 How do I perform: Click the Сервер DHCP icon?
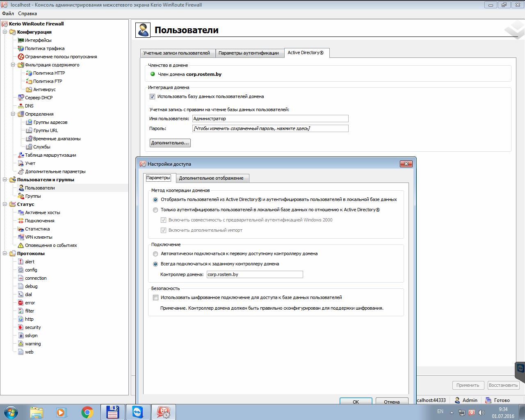point(21,98)
